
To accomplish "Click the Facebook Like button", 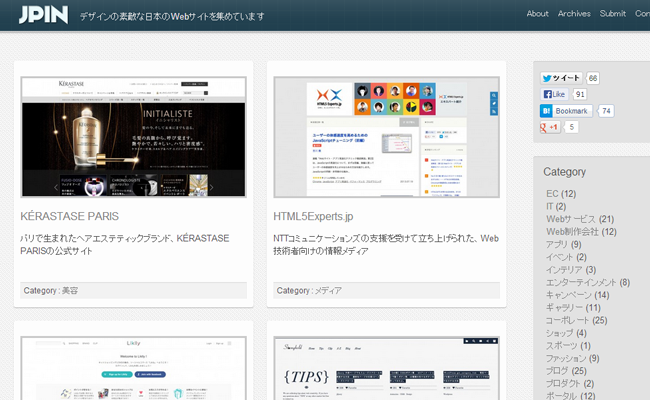I will click(554, 94).
